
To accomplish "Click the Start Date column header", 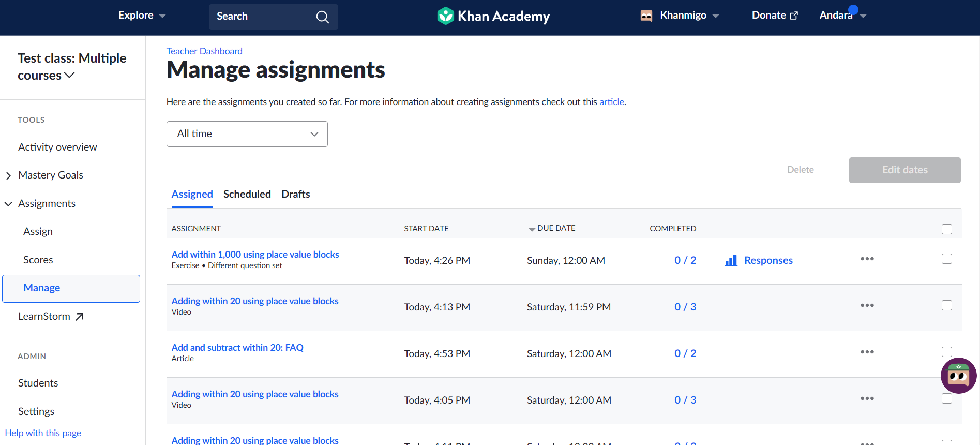I will pyautogui.click(x=426, y=229).
